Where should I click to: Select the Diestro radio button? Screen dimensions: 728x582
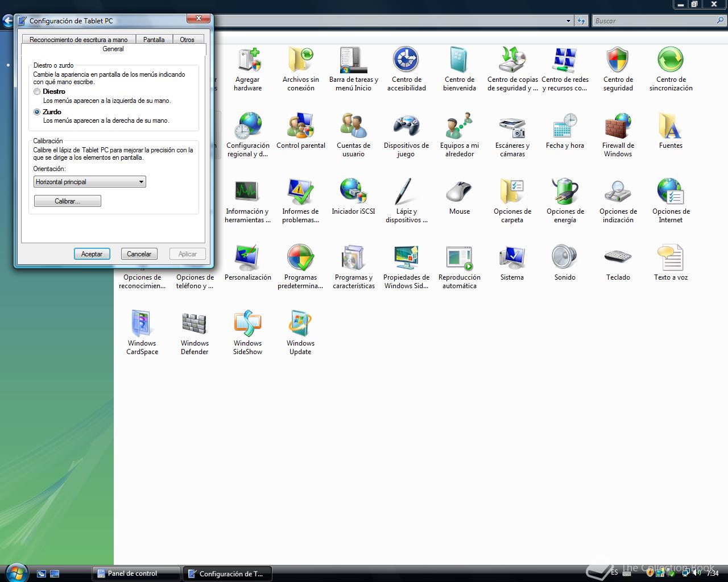37,92
